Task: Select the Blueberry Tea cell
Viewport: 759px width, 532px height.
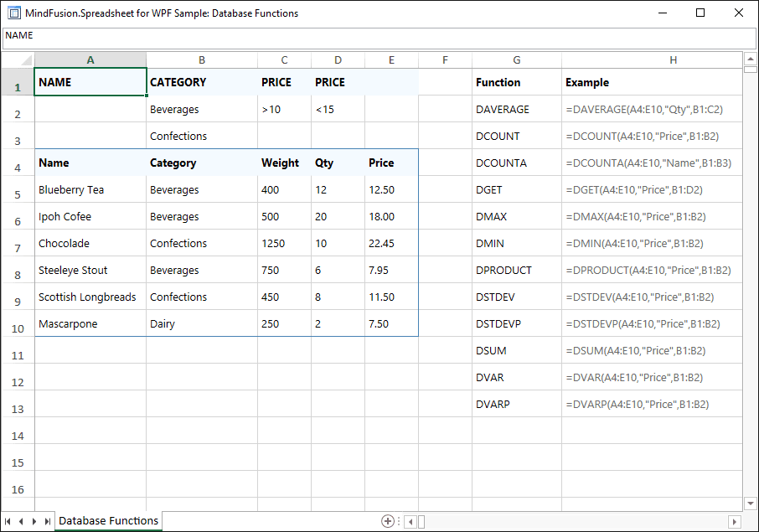Action: click(x=90, y=189)
